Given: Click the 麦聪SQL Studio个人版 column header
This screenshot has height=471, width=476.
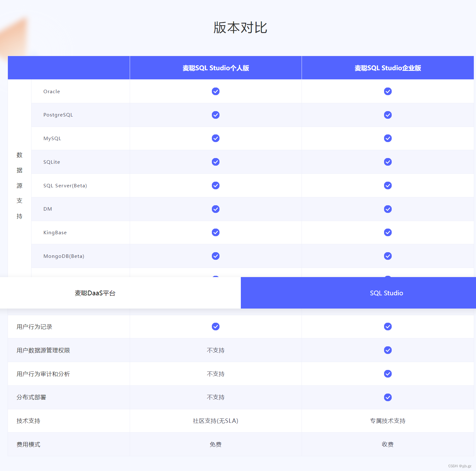Looking at the screenshot, I should (x=215, y=68).
